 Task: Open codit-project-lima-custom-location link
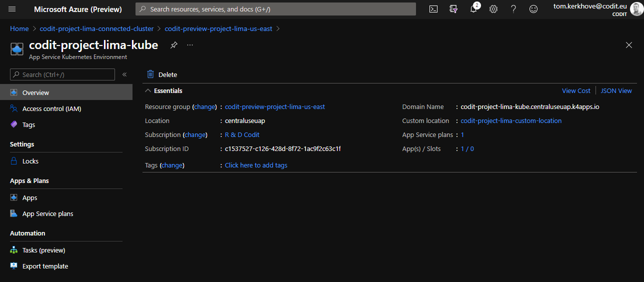point(511,120)
